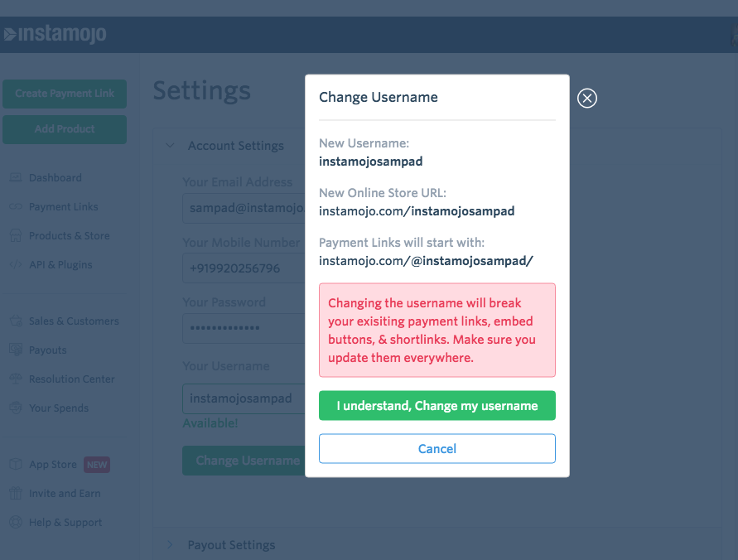Collapse the Account Settings section chevron
This screenshot has height=560, width=738.
(170, 146)
